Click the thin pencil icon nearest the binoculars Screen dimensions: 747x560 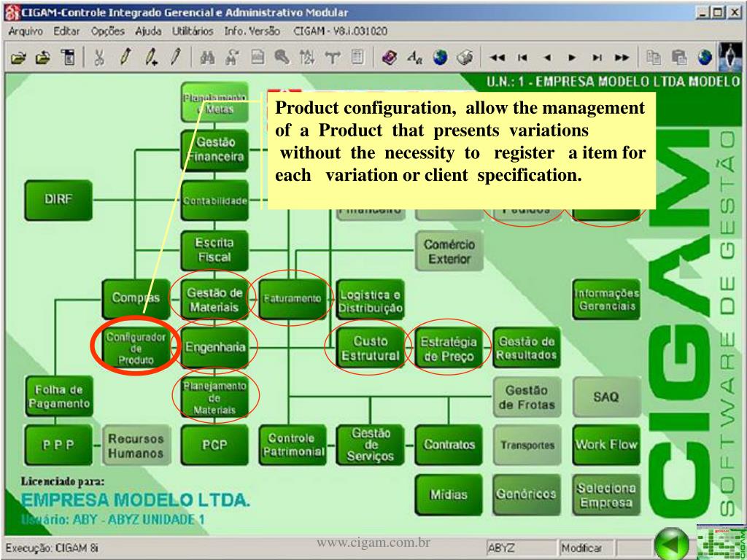[x=177, y=58]
